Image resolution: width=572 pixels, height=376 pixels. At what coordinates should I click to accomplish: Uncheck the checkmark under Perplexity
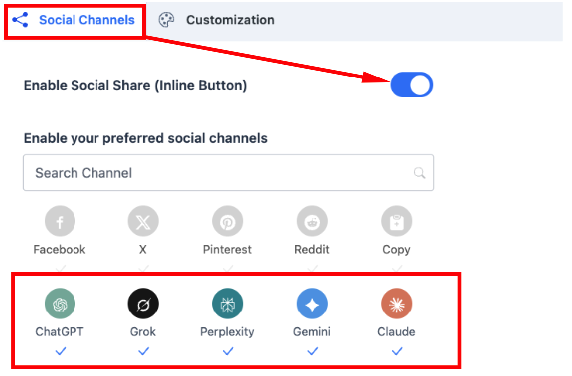pyautogui.click(x=228, y=351)
